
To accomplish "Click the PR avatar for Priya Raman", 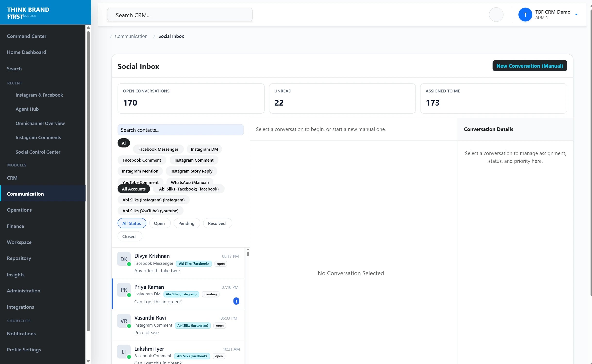I will (124, 290).
